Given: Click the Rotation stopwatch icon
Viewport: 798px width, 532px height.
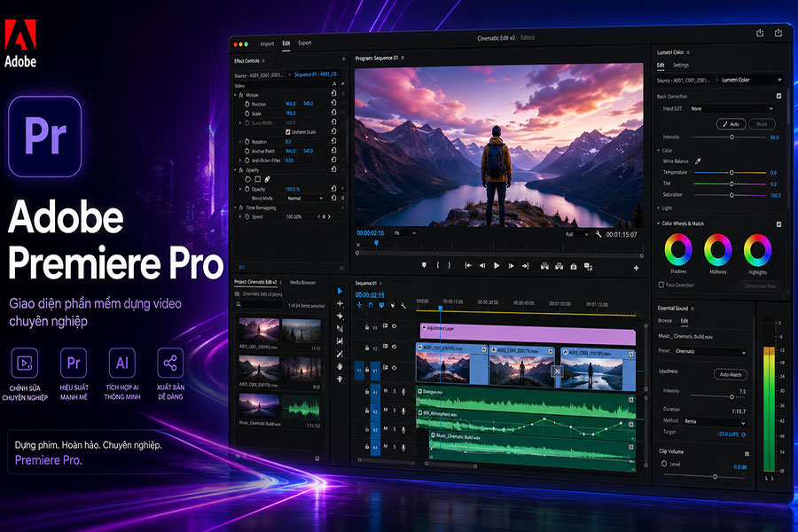Looking at the screenshot, I should pyautogui.click(x=246, y=142).
